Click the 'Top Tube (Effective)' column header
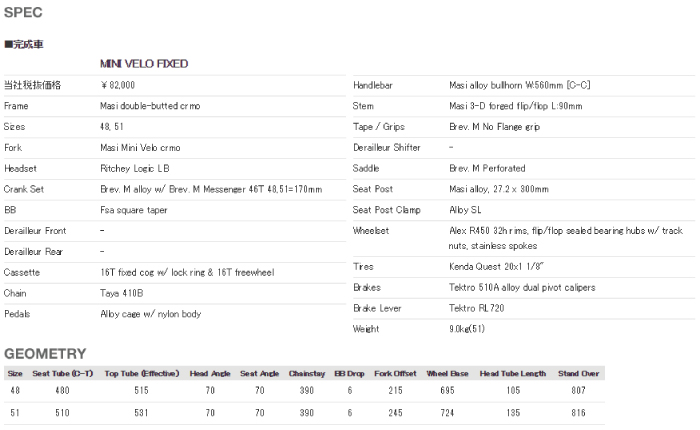This screenshot has height=430, width=700. point(142,374)
